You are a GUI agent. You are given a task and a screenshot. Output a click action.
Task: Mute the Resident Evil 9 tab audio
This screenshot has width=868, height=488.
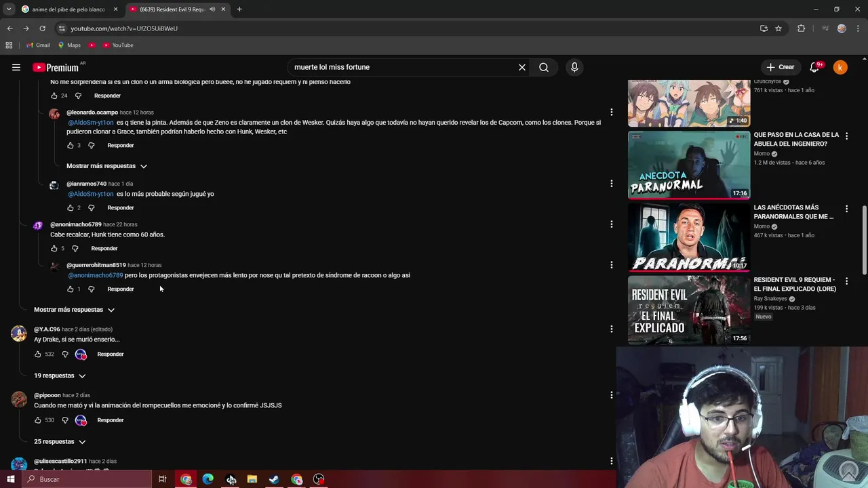[x=212, y=9]
